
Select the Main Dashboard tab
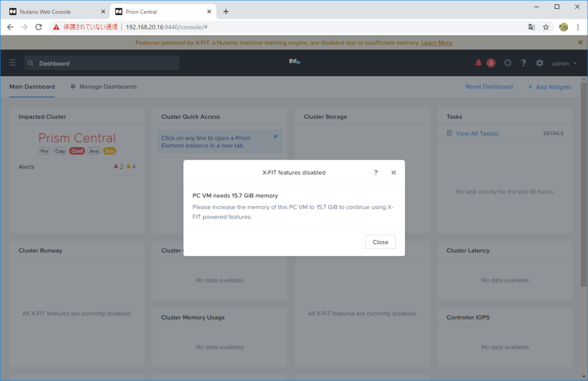point(32,87)
